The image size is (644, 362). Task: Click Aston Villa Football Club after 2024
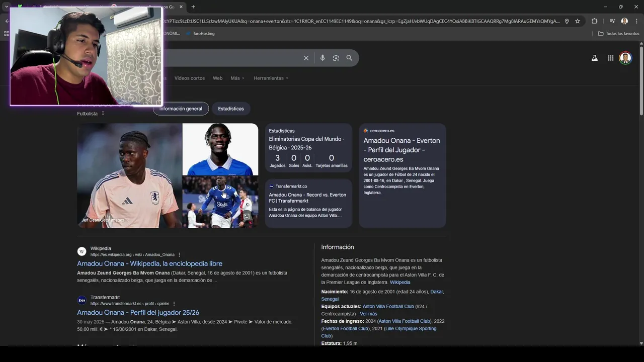click(x=405, y=321)
